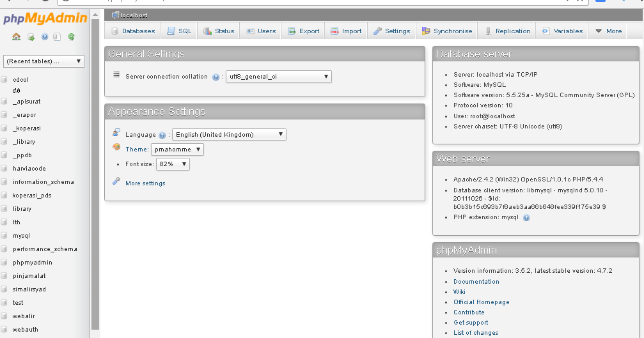The image size is (644, 338).
Task: Expand the More tab menu
Action: tap(609, 31)
